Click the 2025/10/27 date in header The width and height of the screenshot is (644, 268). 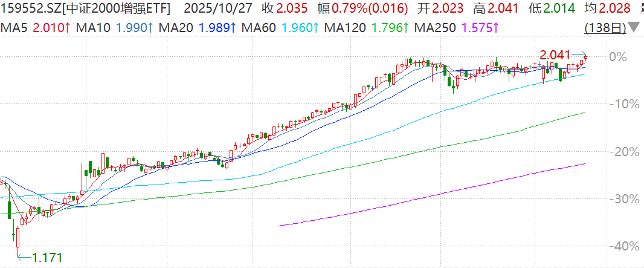pyautogui.click(x=211, y=10)
